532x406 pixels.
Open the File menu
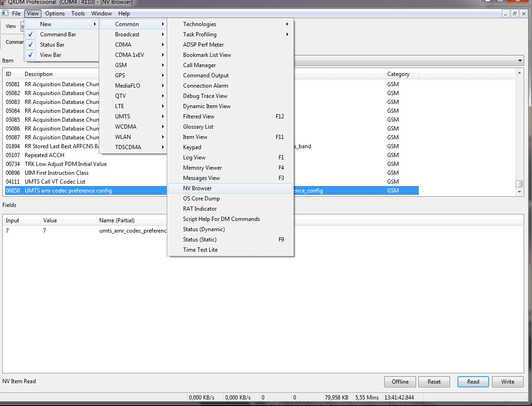(16, 13)
